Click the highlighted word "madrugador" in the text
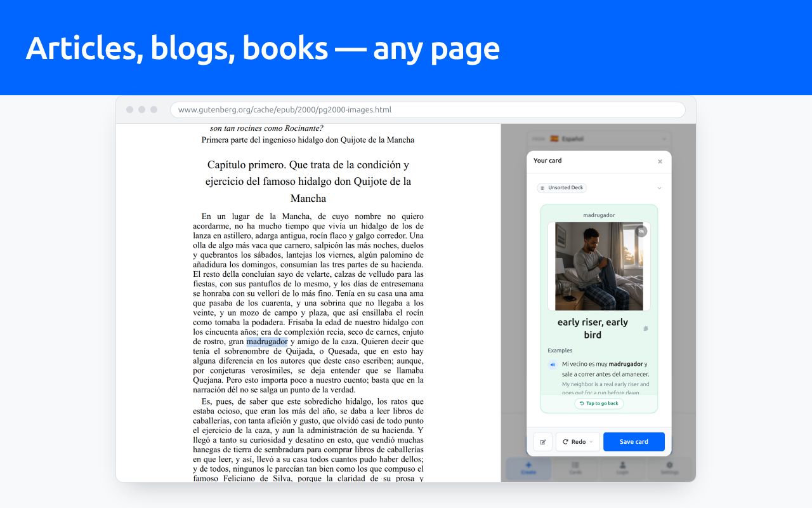The image size is (812, 508). pos(267,342)
